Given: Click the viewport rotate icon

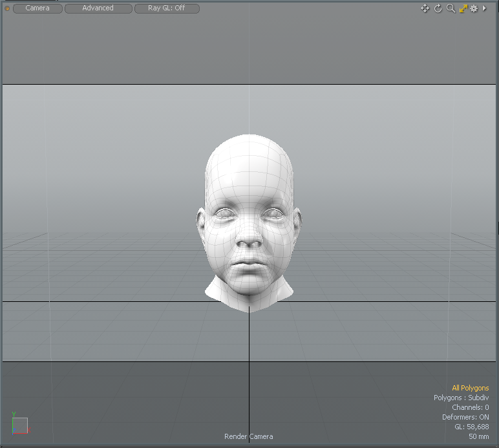Looking at the screenshot, I should tap(438, 8).
